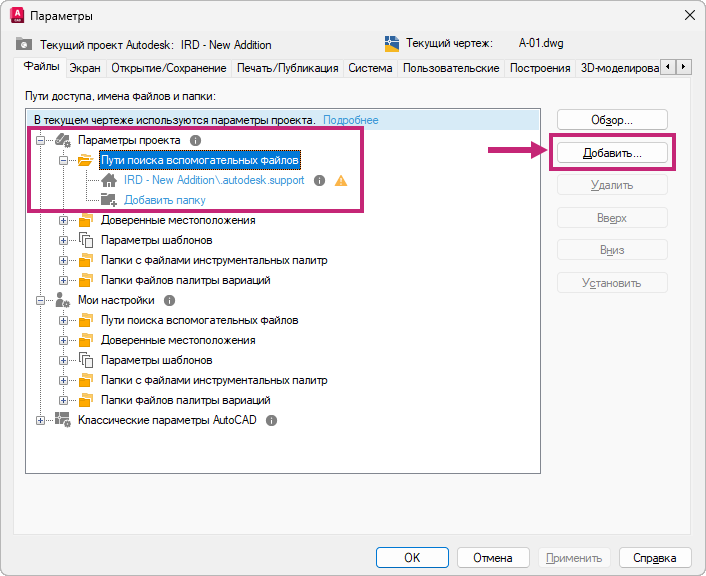This screenshot has height=576, width=706.
Task: Expand project Папки с файлами инструментальных палитр
Action: pyautogui.click(x=63, y=260)
